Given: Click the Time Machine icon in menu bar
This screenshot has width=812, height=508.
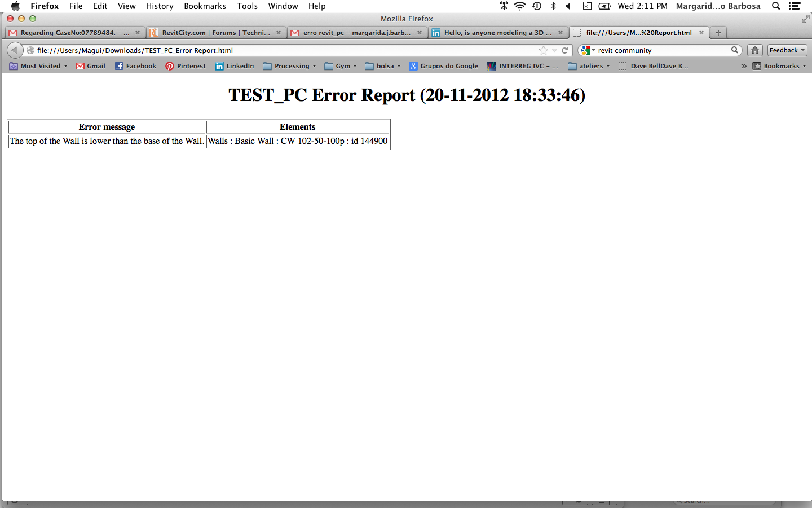Looking at the screenshot, I should click(537, 6).
